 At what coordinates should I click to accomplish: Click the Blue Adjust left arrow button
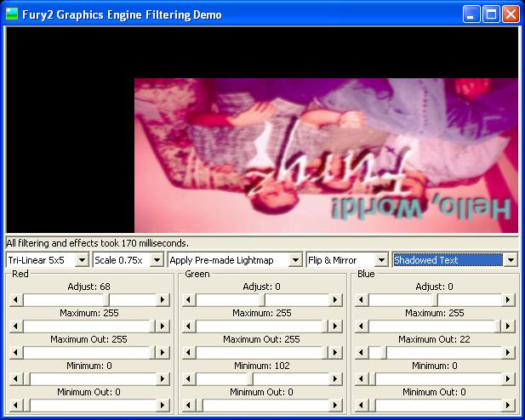tap(361, 300)
